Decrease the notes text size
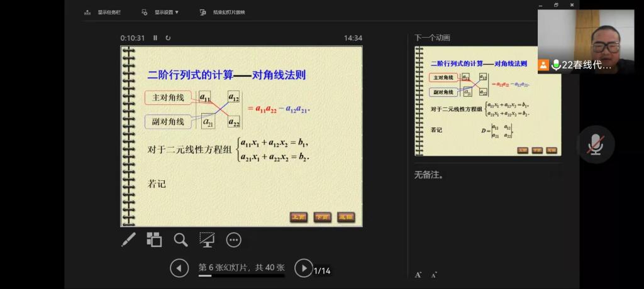Viewport: 644px width, 289px height. [434, 275]
